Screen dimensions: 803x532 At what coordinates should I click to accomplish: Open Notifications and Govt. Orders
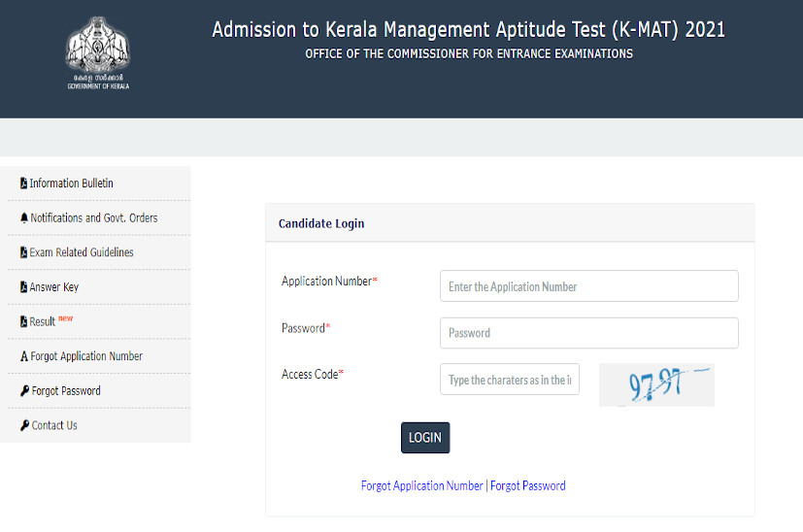(x=94, y=217)
